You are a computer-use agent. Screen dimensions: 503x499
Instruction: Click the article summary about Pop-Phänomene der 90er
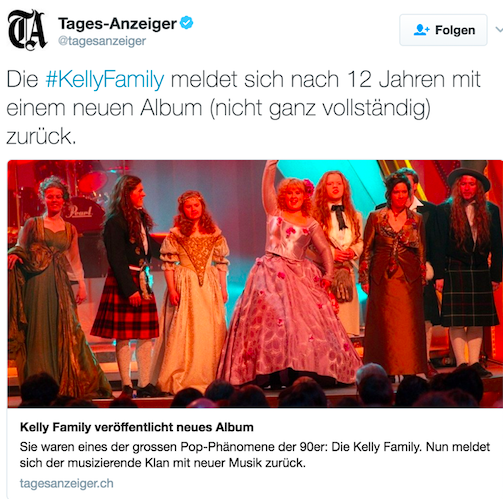pyautogui.click(x=255, y=455)
